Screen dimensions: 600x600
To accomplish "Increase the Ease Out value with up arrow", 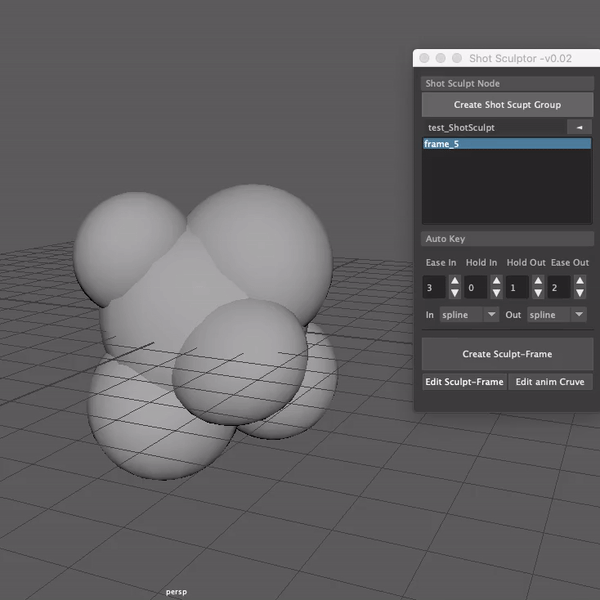I will [x=580, y=281].
